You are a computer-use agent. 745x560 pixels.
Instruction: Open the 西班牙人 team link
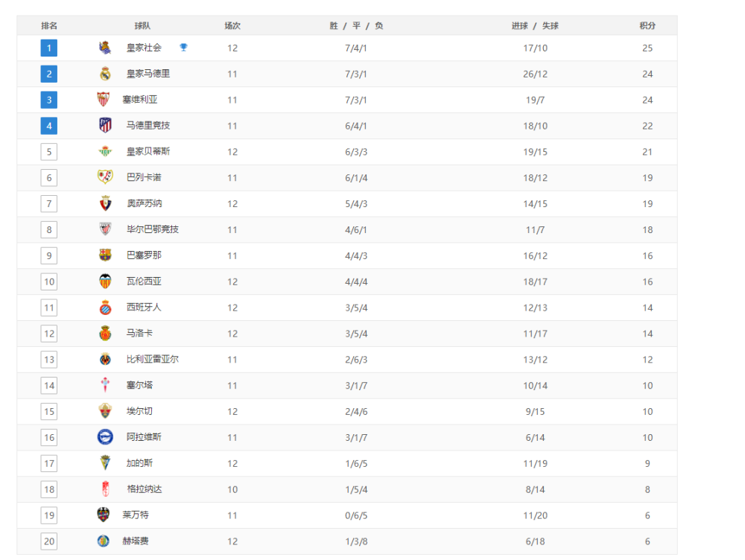tap(144, 308)
